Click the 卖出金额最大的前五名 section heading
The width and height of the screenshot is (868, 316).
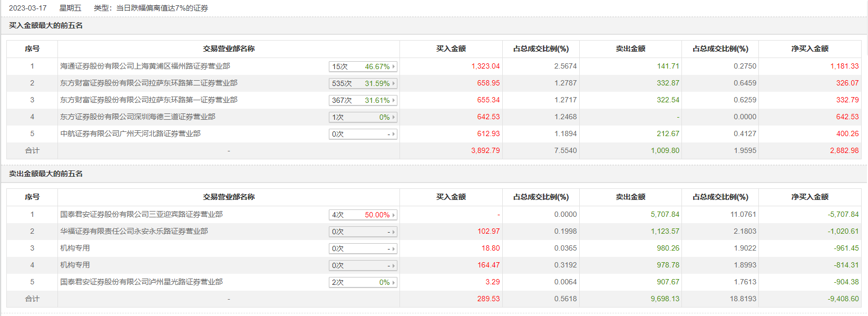[x=46, y=174]
